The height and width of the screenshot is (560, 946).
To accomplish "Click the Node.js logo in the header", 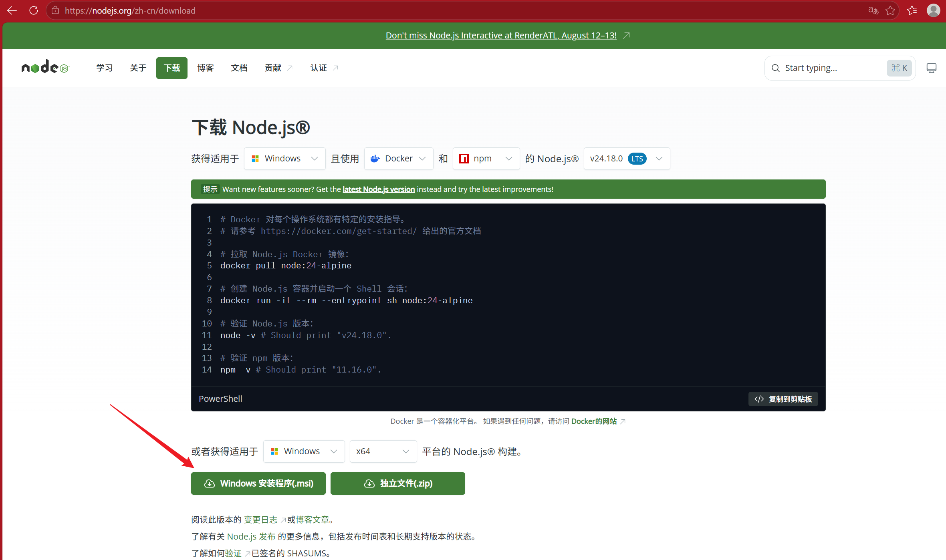I will [45, 67].
